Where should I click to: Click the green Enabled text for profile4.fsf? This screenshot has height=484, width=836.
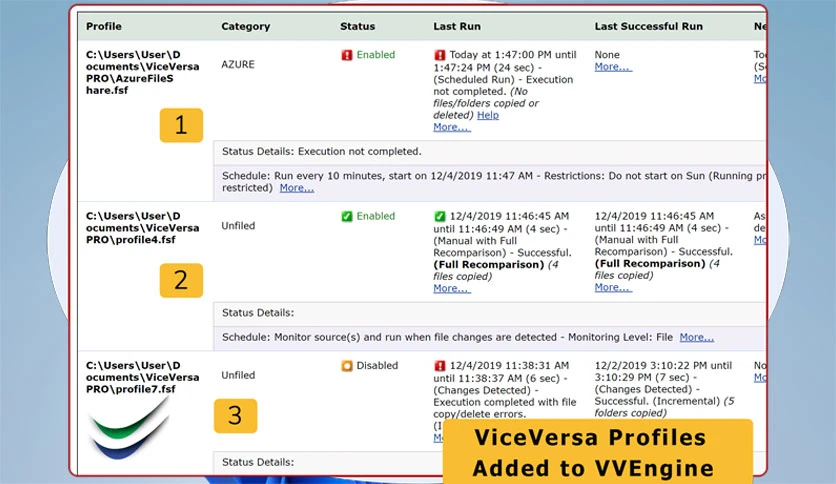376,216
